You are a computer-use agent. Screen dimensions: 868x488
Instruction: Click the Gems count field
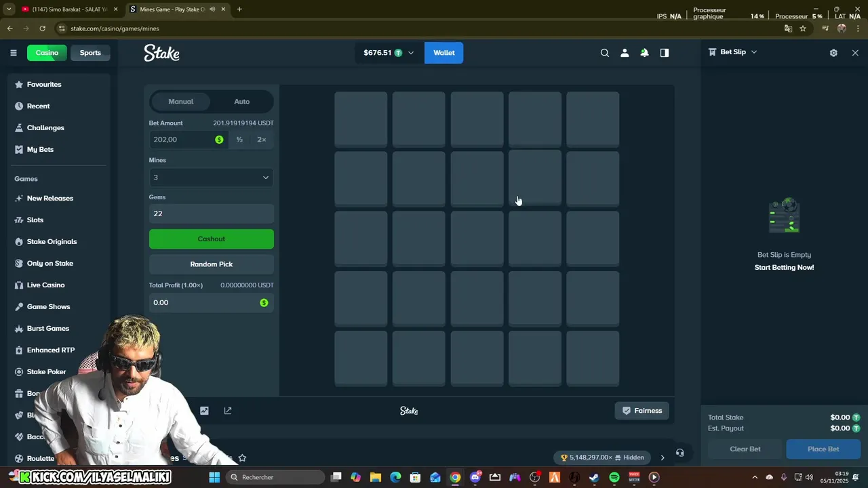coord(212,213)
